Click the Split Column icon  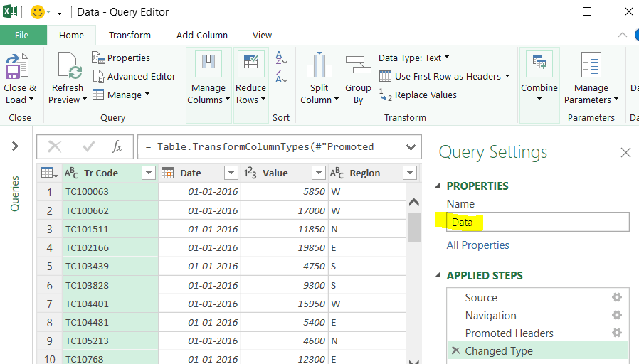point(319,65)
